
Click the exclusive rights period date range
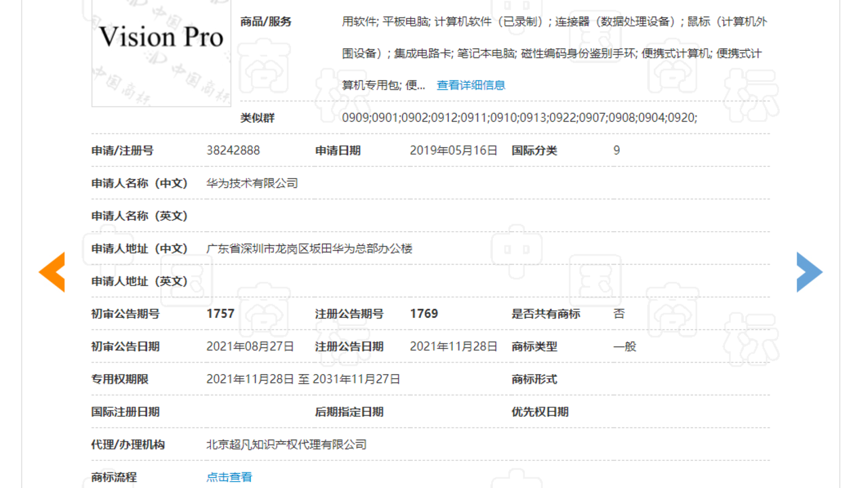click(x=303, y=379)
